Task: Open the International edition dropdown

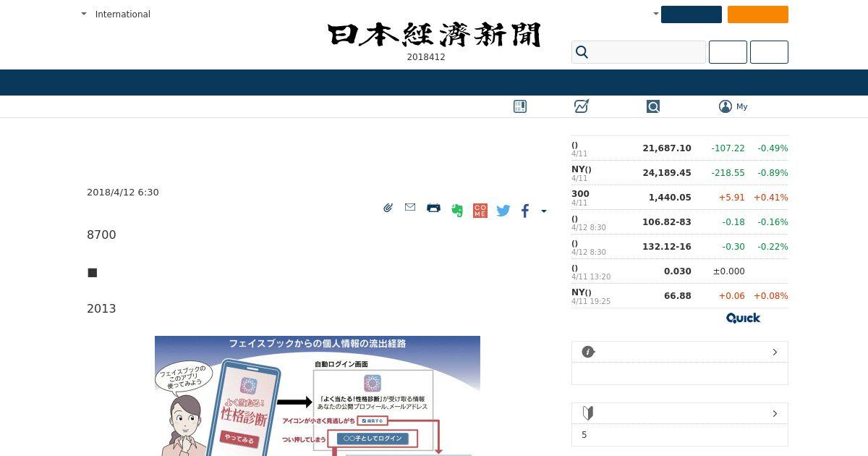Action: [116, 14]
